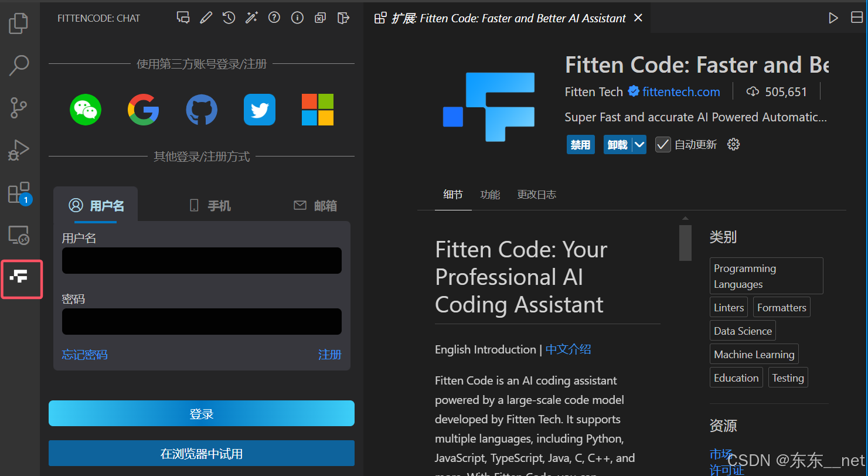This screenshot has width=868, height=476.
Task: Switch to the 手机 login tab
Action: coord(210,205)
